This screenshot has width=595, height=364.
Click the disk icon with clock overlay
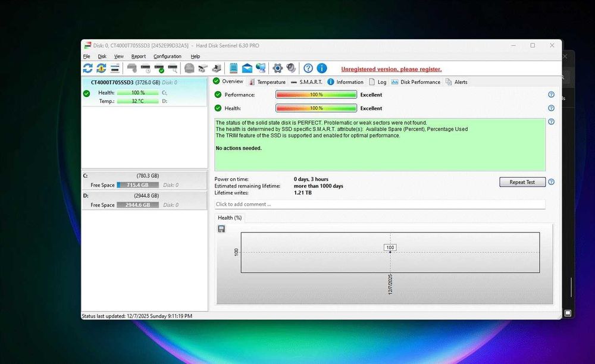[x=146, y=68]
